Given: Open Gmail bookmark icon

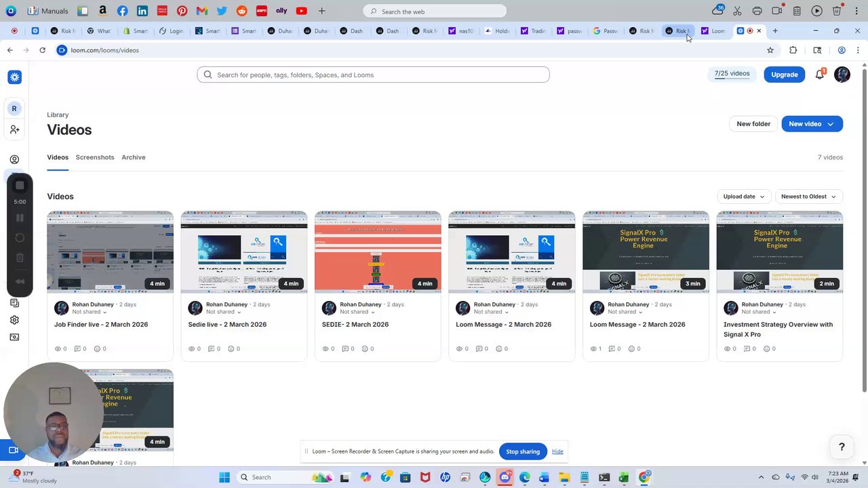Looking at the screenshot, I should (201, 11).
